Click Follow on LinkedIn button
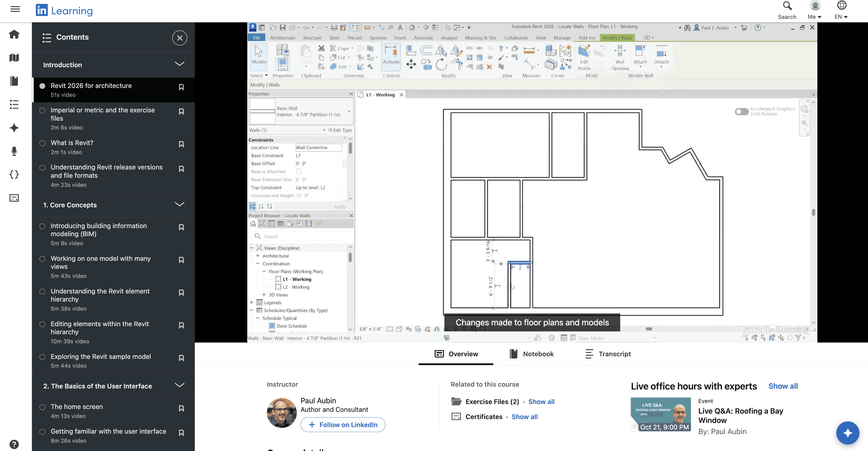 343,425
